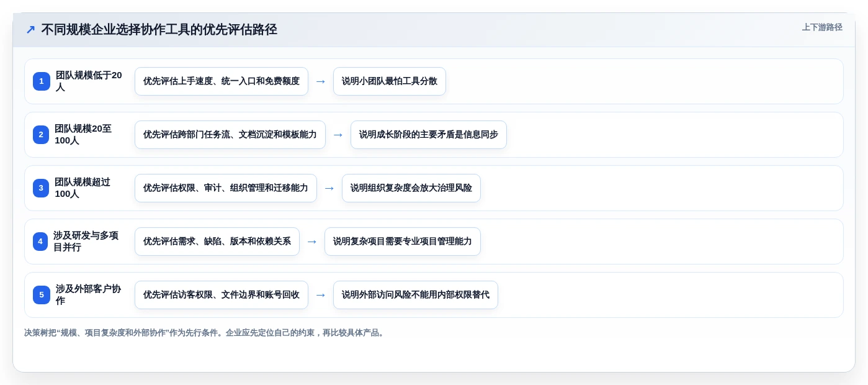Click the arrow icon beside the title
The image size is (868, 385).
tap(30, 30)
